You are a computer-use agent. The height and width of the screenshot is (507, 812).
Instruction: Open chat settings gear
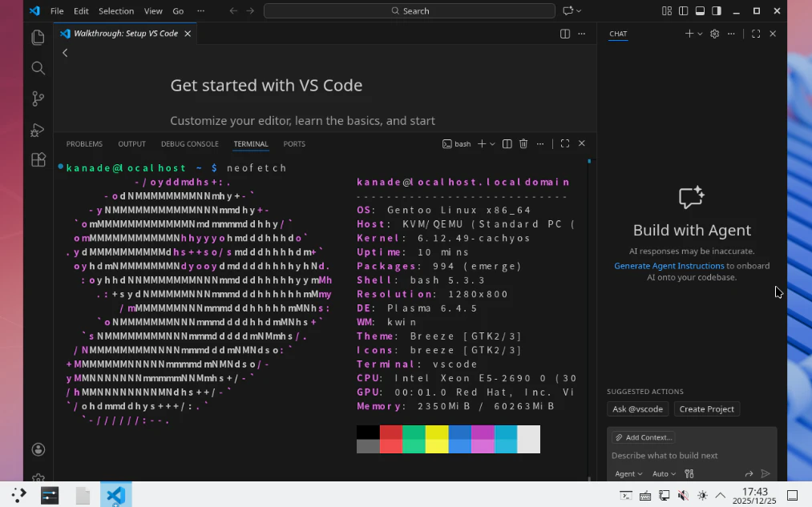715,34
